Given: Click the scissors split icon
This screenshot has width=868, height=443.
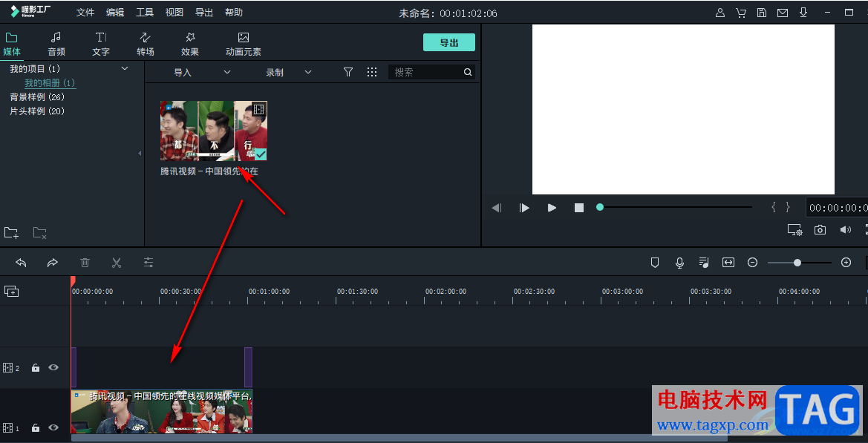Looking at the screenshot, I should pos(117,263).
